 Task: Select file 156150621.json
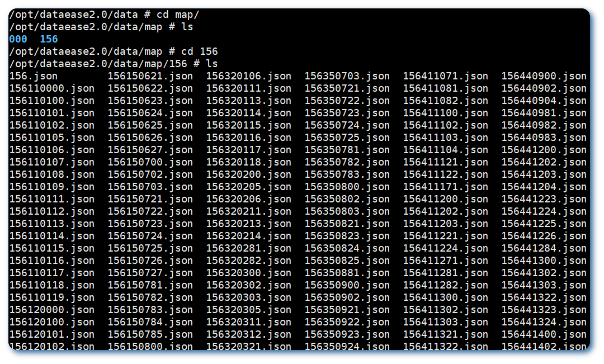pyautogui.click(x=150, y=76)
